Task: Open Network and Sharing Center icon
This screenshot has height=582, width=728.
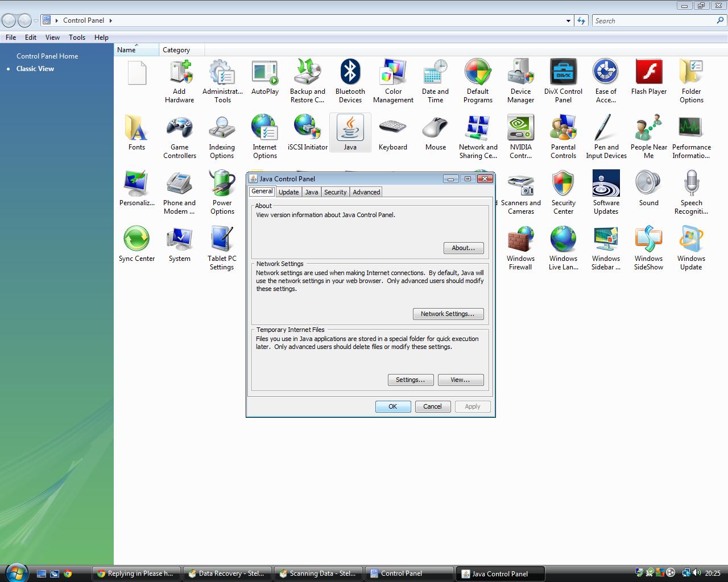Action: pos(478,137)
